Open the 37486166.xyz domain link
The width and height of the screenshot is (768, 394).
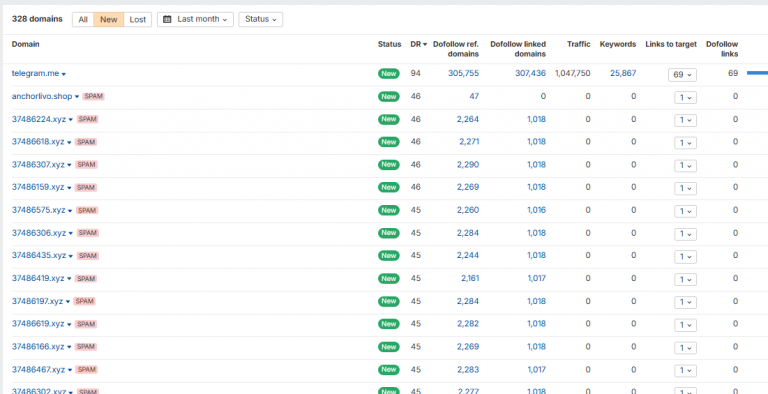tap(38, 347)
